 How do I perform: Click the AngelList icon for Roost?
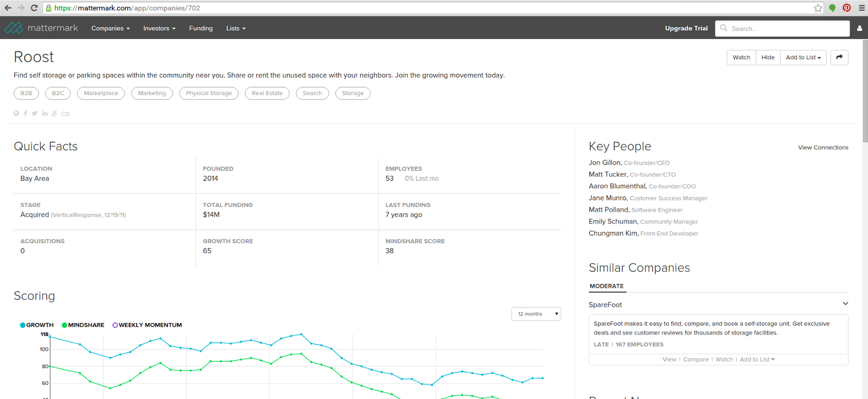pos(54,113)
